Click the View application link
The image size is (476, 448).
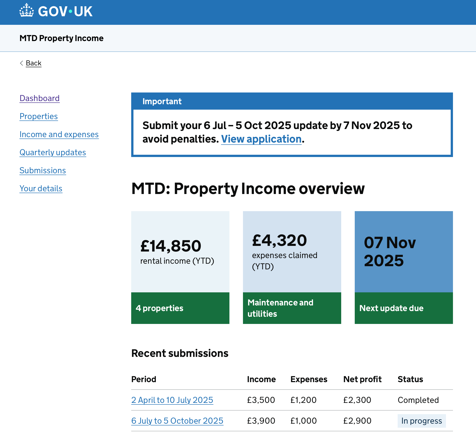(x=261, y=139)
